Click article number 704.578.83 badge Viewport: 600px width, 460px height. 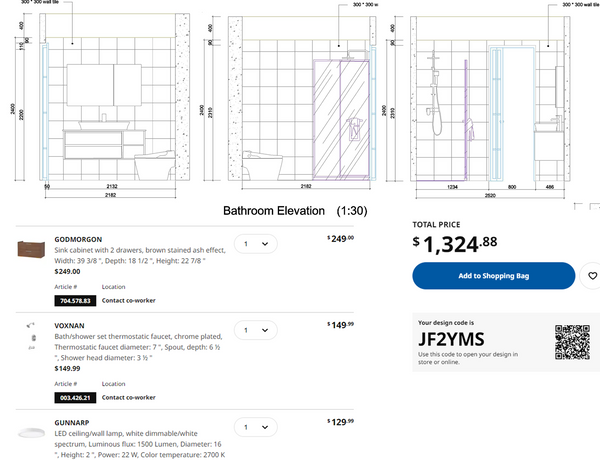click(75, 300)
